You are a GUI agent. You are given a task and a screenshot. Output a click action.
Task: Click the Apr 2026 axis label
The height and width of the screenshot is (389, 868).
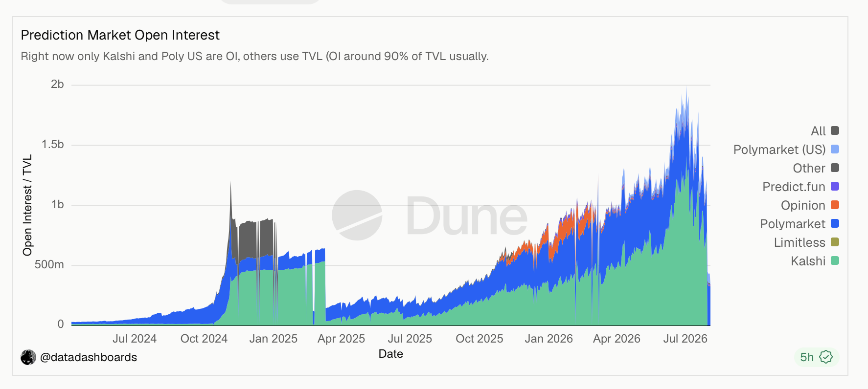pyautogui.click(x=617, y=339)
